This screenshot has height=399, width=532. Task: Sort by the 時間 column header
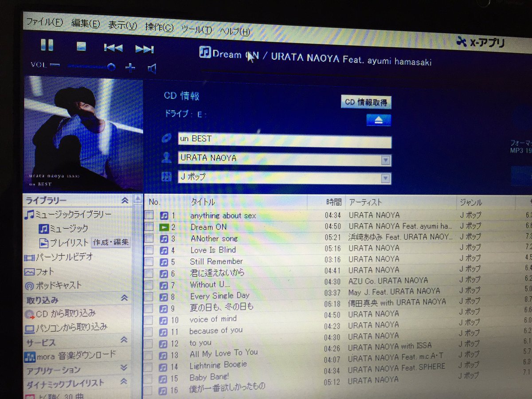coord(333,202)
